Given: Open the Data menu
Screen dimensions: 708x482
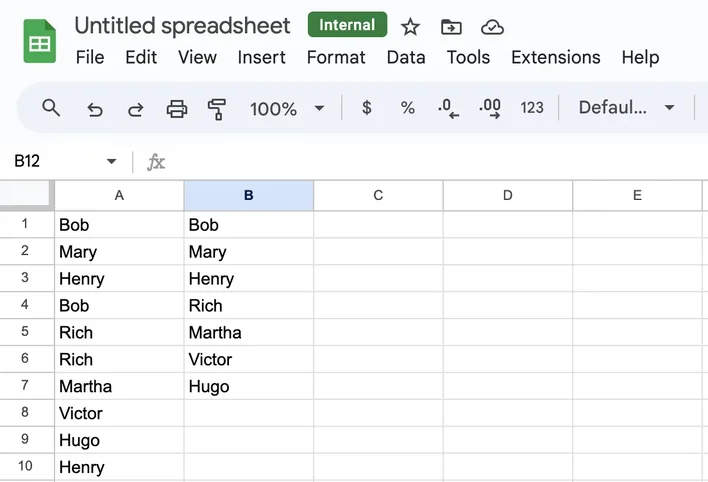Looking at the screenshot, I should tap(405, 57).
